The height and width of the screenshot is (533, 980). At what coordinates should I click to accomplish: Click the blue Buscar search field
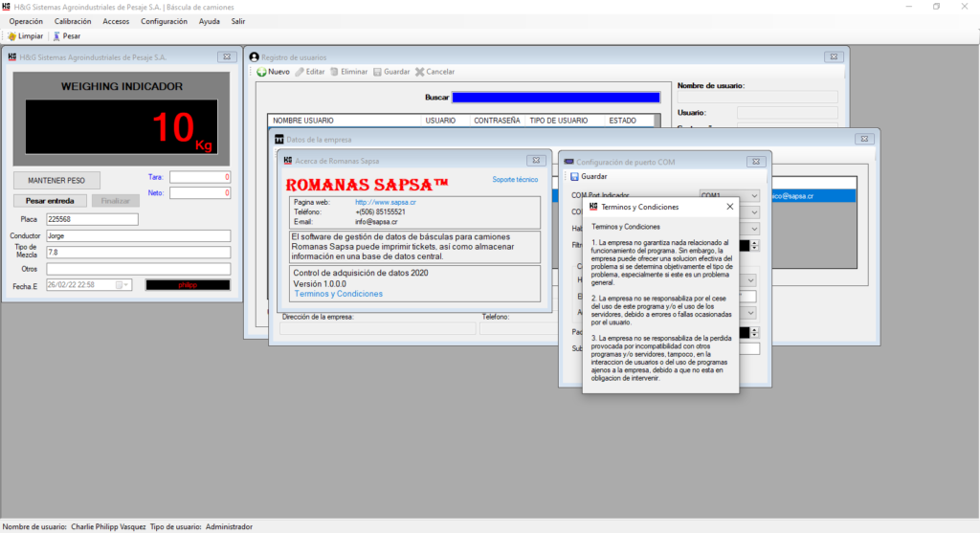[x=556, y=98]
